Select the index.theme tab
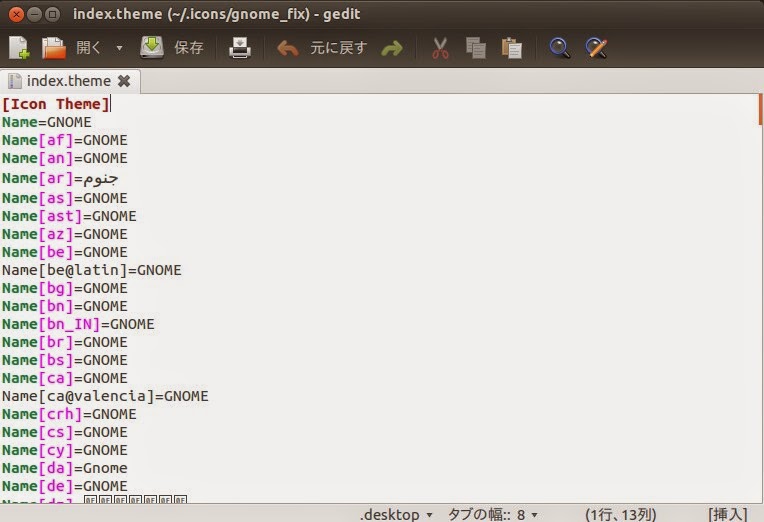This screenshot has height=522, width=764. [x=70, y=81]
